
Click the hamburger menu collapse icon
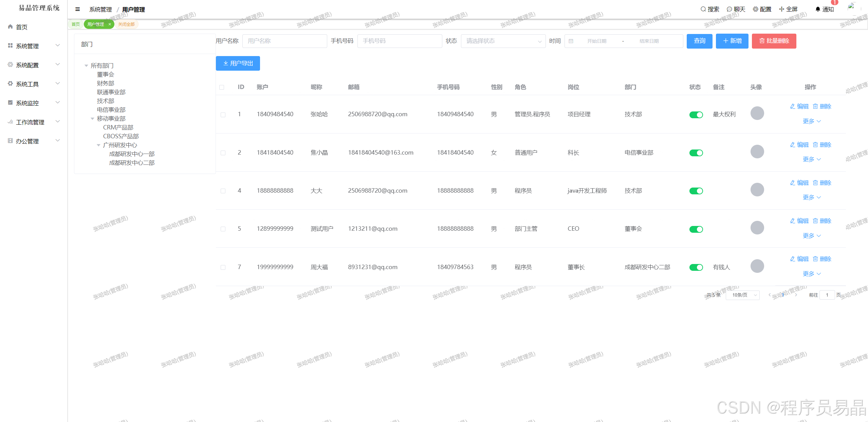click(77, 9)
